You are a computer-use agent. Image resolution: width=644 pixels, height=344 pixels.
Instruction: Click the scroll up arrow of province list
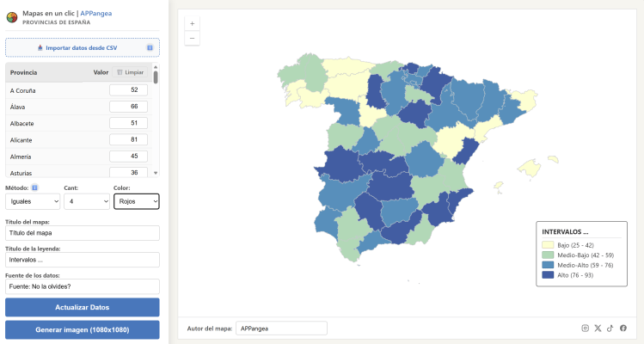[156, 66]
